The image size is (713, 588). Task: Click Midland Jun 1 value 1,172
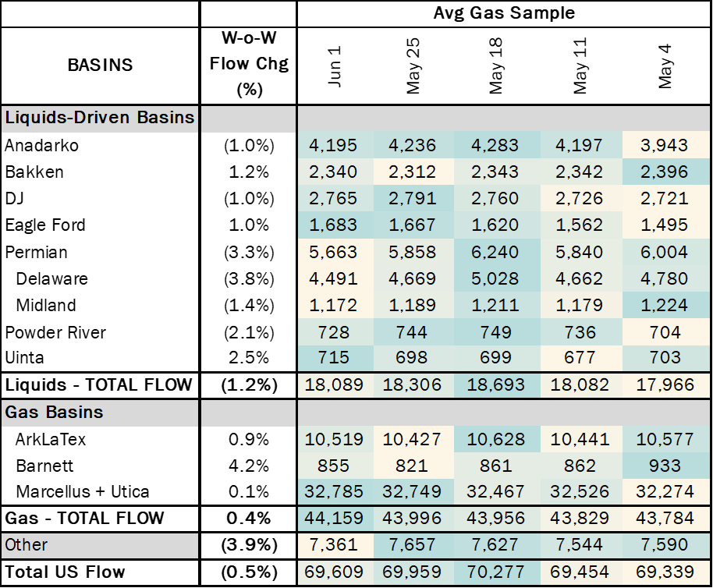(x=333, y=306)
